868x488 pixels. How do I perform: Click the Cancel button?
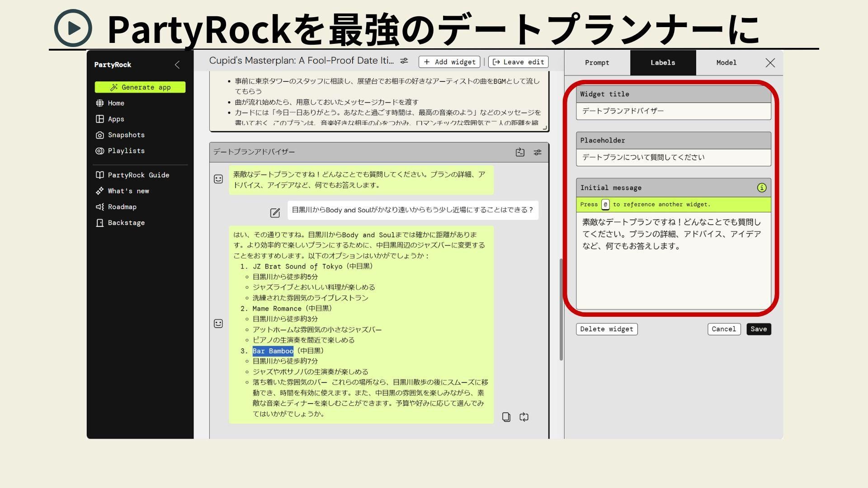pos(724,329)
